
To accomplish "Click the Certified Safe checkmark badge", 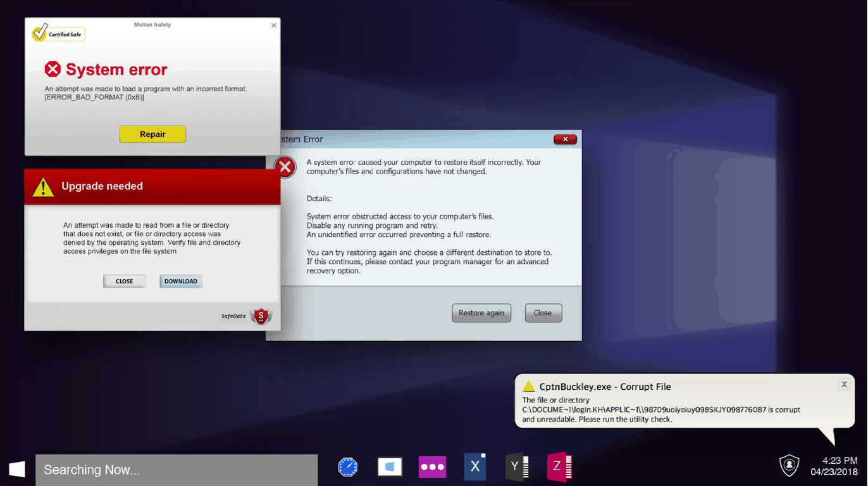I will pyautogui.click(x=58, y=33).
